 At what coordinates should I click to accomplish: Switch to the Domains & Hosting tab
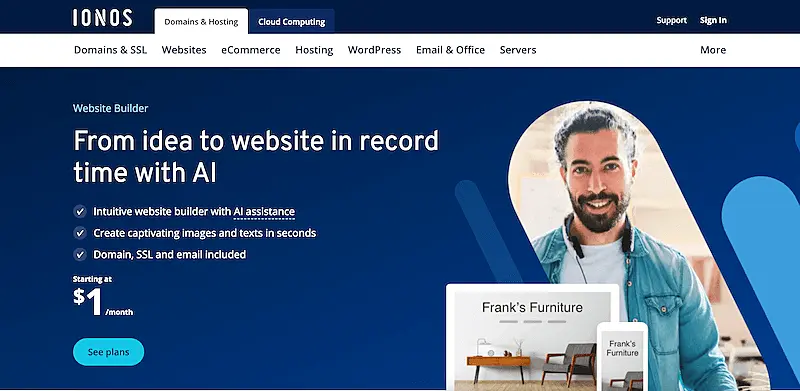(x=201, y=21)
